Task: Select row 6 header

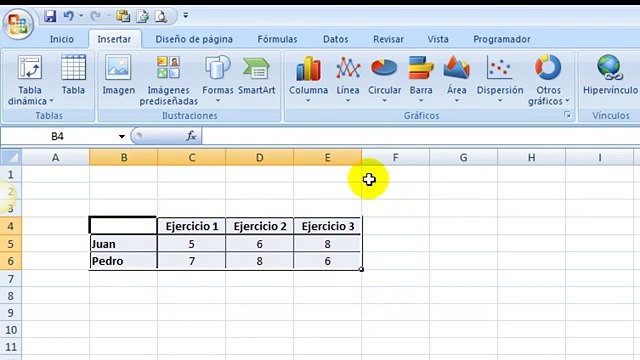Action: pos(11,261)
